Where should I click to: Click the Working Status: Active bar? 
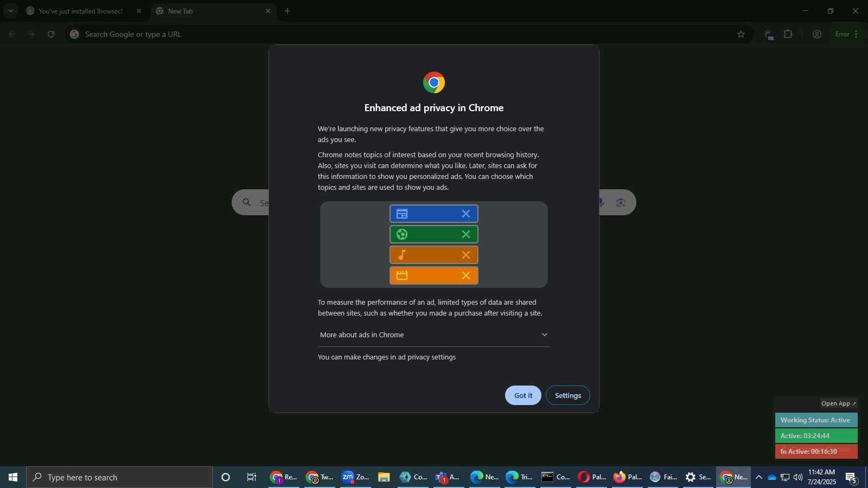click(816, 420)
